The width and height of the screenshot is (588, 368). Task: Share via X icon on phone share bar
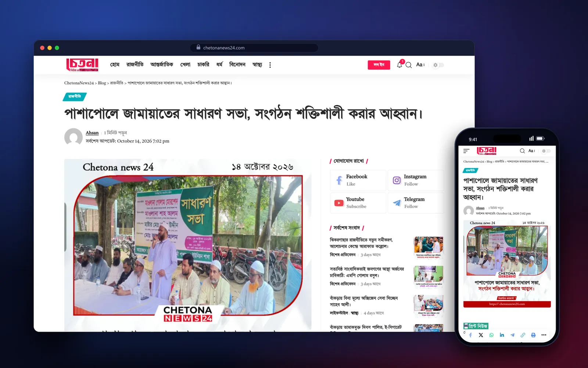[481, 335]
